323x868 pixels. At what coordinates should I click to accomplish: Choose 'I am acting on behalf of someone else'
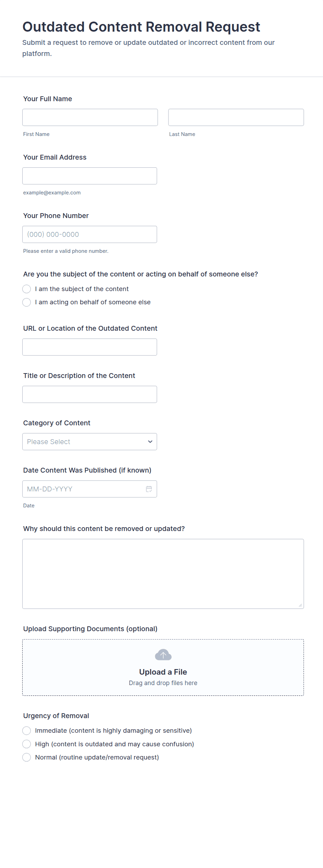(x=27, y=302)
